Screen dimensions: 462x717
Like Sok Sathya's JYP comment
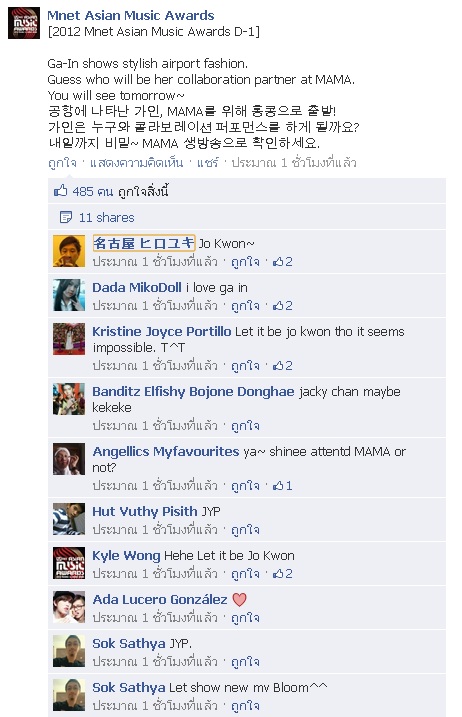click(245, 662)
